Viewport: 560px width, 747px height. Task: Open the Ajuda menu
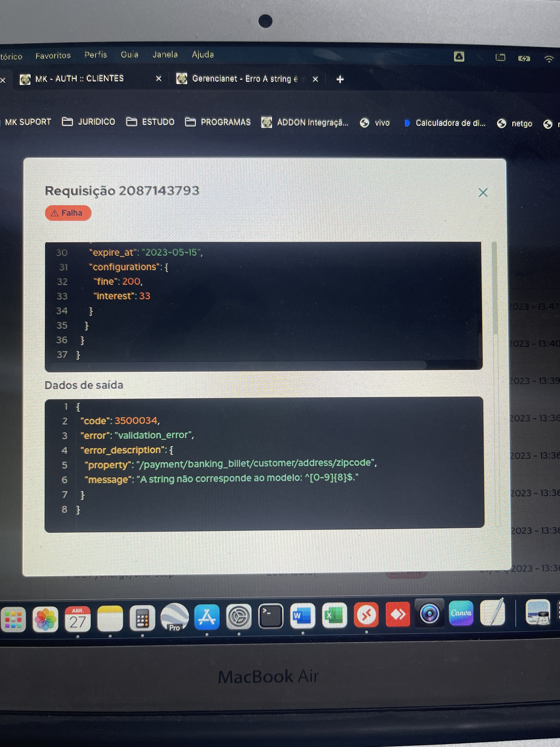click(x=203, y=54)
